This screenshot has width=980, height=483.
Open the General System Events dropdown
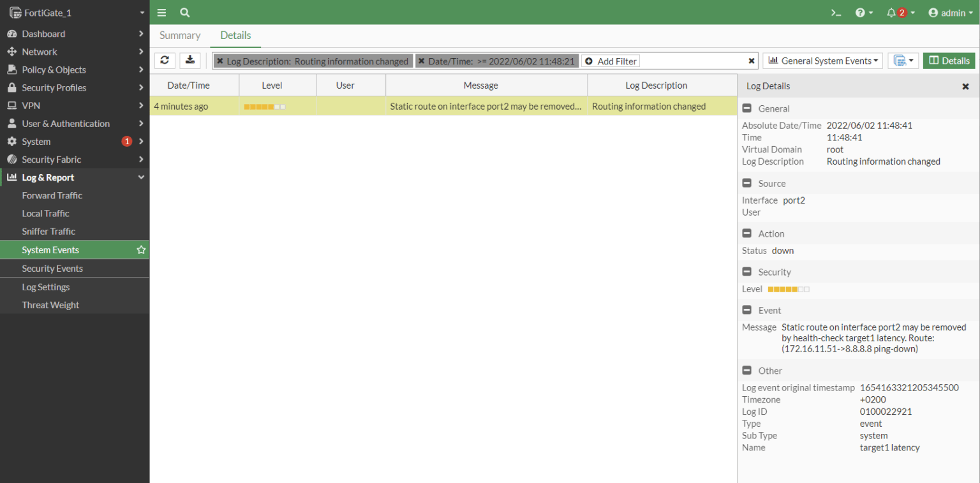pos(822,61)
